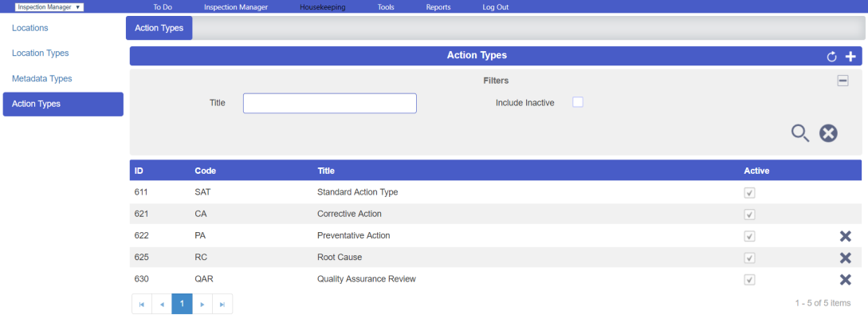Delete the Root Cause row
This screenshot has width=868, height=319.
pyautogui.click(x=846, y=258)
